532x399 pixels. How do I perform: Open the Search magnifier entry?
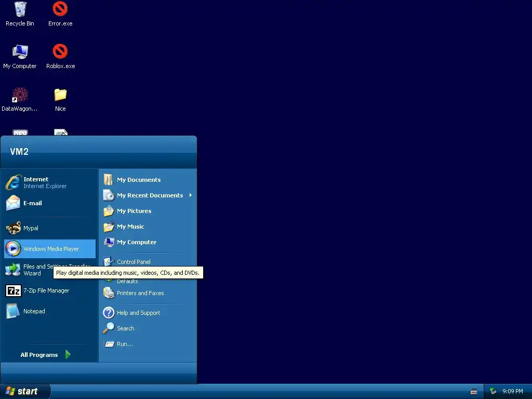click(x=148, y=328)
